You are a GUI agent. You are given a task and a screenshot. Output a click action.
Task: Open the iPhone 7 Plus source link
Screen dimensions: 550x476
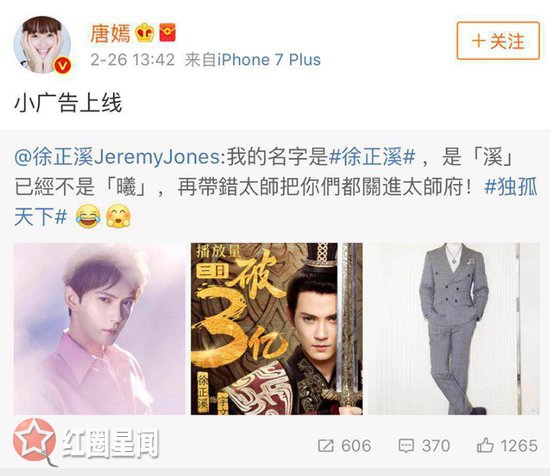coord(269,60)
